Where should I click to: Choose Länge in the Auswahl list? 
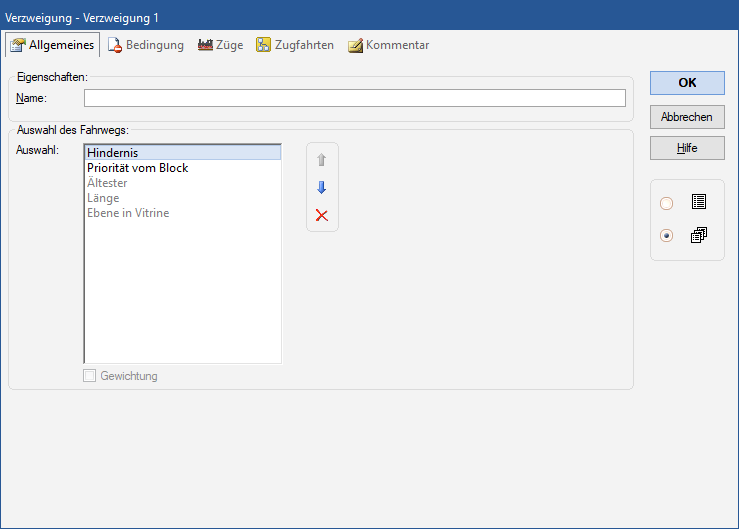coord(103,198)
